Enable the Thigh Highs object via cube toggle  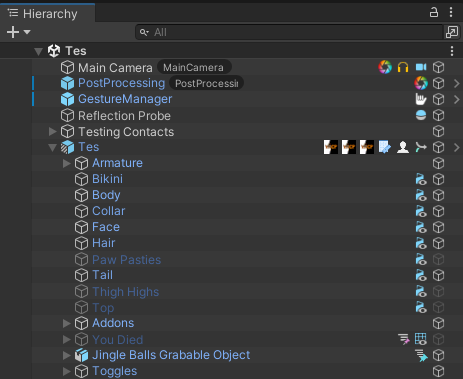(438, 291)
